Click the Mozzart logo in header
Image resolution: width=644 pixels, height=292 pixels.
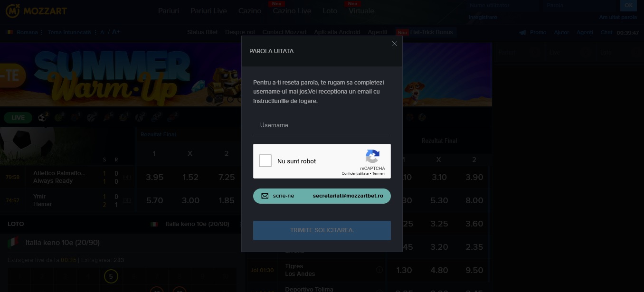click(36, 10)
